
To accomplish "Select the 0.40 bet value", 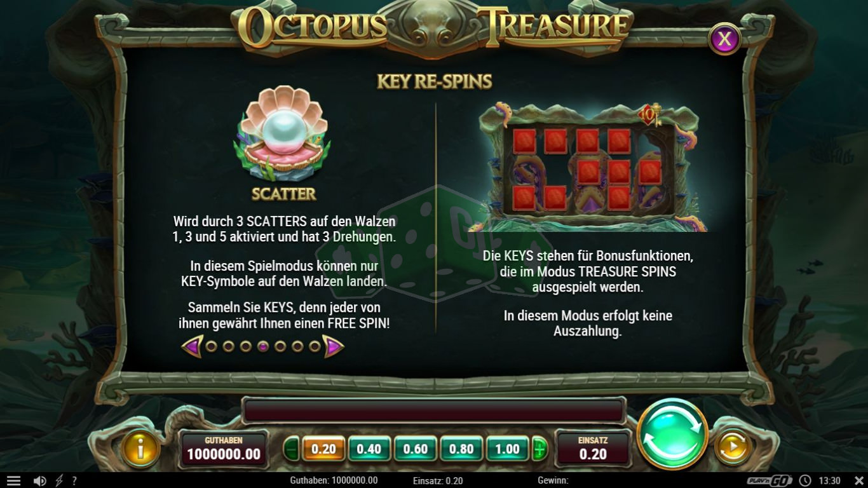I will 369,449.
